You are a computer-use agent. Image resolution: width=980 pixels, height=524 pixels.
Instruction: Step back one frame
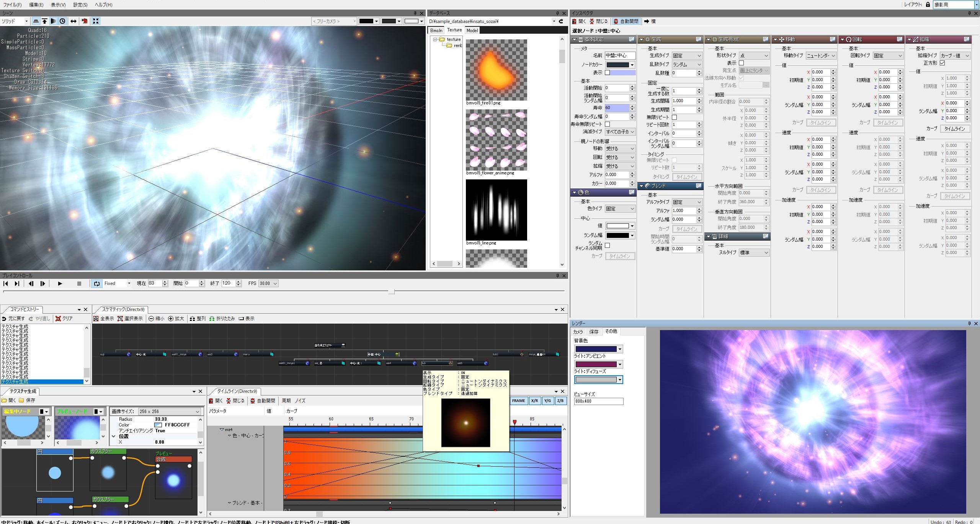[31, 283]
